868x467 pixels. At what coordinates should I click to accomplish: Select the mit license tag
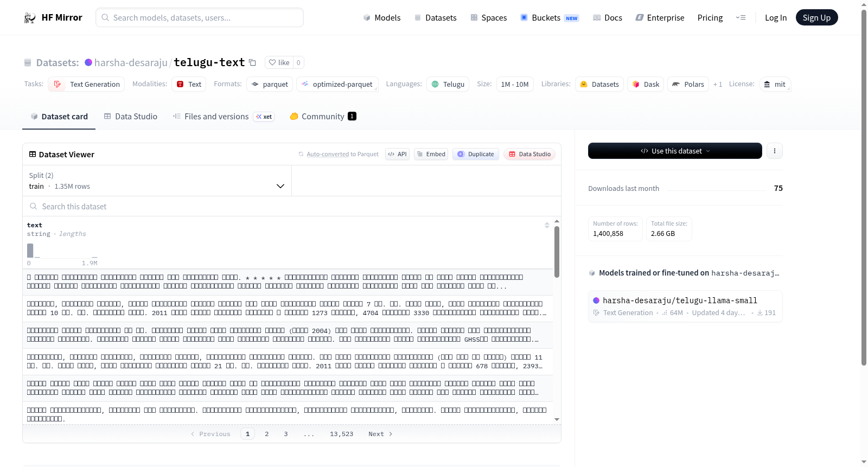coord(775,84)
